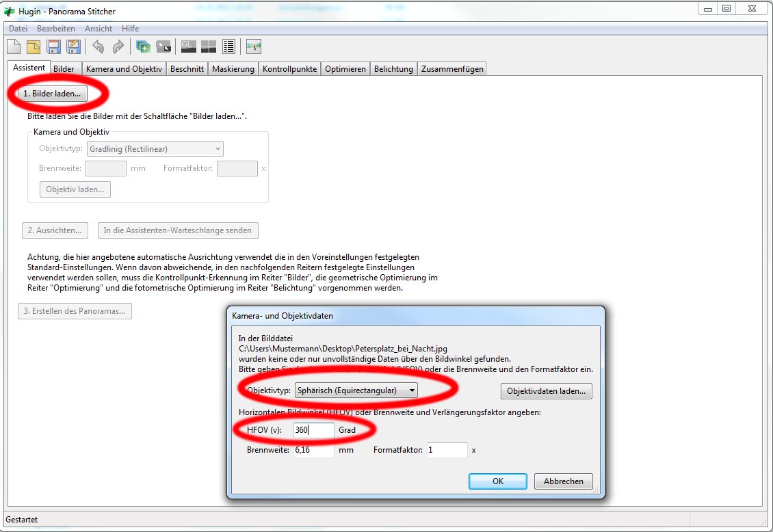Click the Objektivdaten laden button
The image size is (773, 532).
point(546,391)
